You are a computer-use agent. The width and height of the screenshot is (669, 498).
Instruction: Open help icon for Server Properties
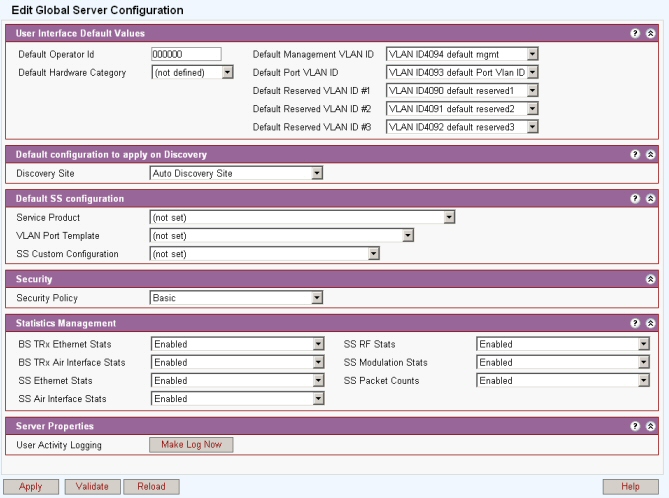point(635,426)
